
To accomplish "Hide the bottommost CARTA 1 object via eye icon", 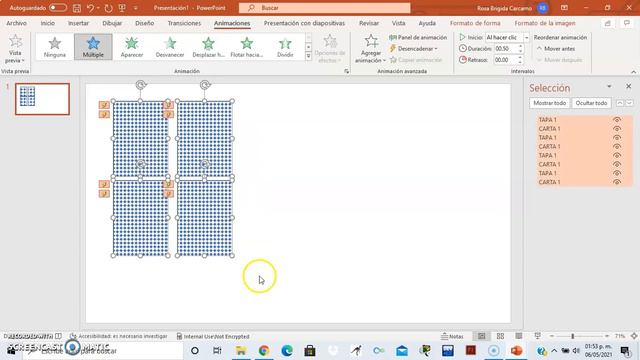I will [617, 182].
